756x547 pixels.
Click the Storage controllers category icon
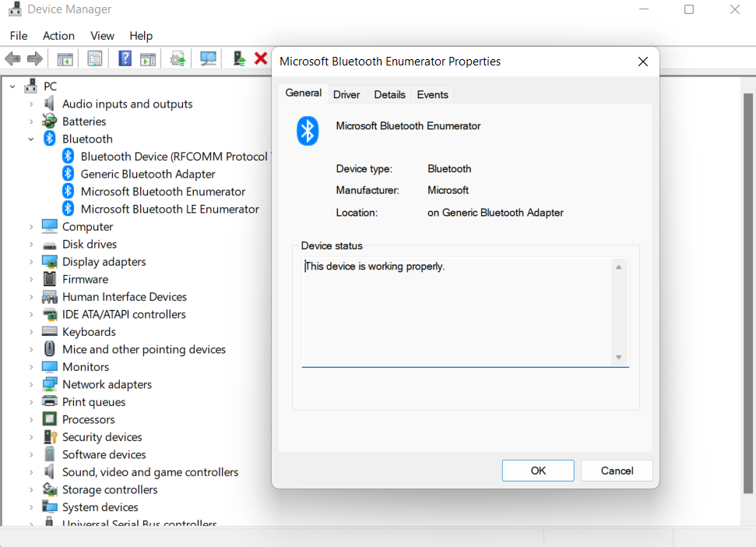(x=49, y=489)
